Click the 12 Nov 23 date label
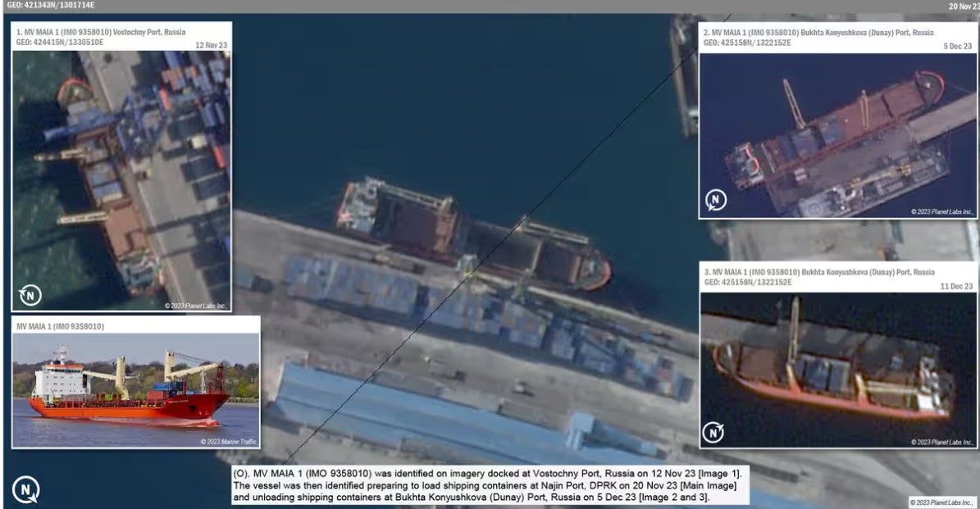This screenshot has width=980, height=509. click(x=211, y=46)
